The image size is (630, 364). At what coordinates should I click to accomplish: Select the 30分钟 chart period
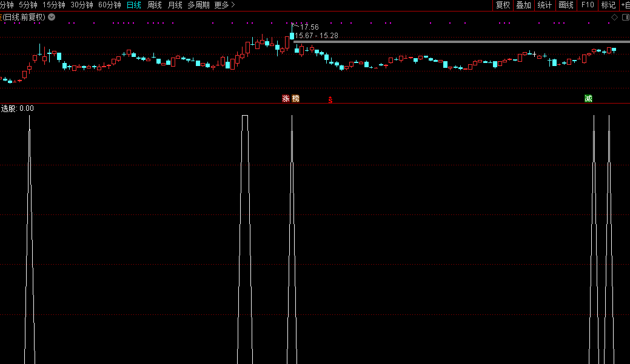point(82,5)
